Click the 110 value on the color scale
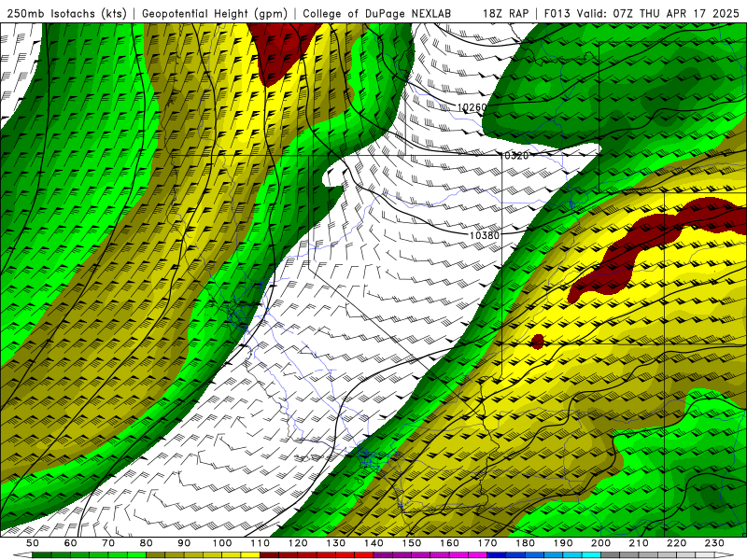 [x=261, y=543]
